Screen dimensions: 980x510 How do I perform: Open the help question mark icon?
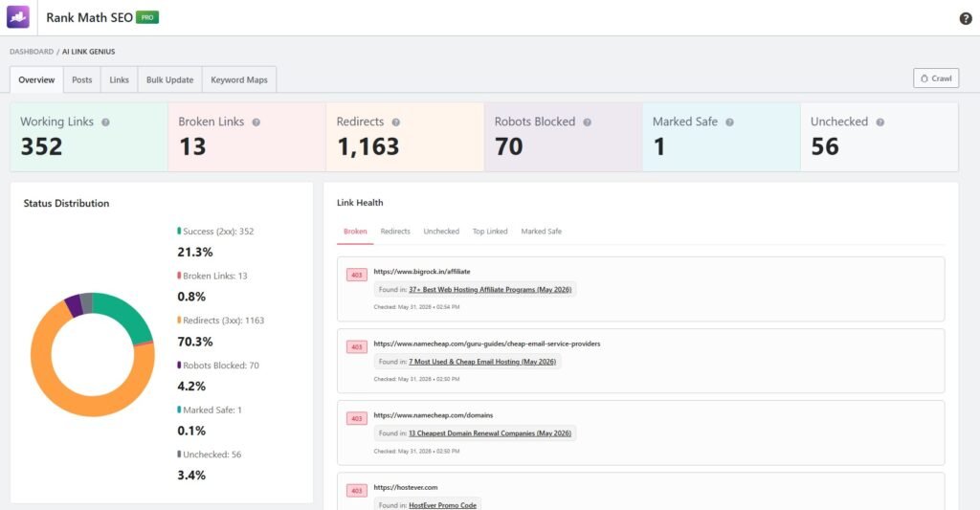click(x=965, y=19)
